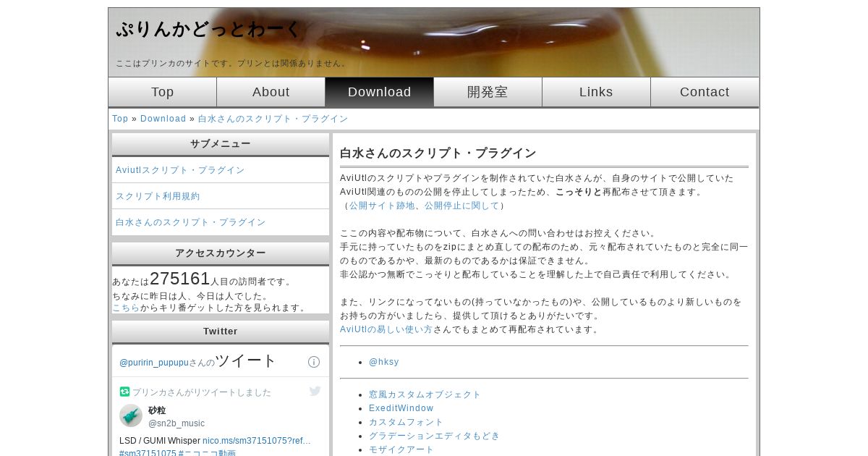The image size is (868, 456).
Task: Open the 窓風カスタムオブジェクト download link
Action: (425, 394)
